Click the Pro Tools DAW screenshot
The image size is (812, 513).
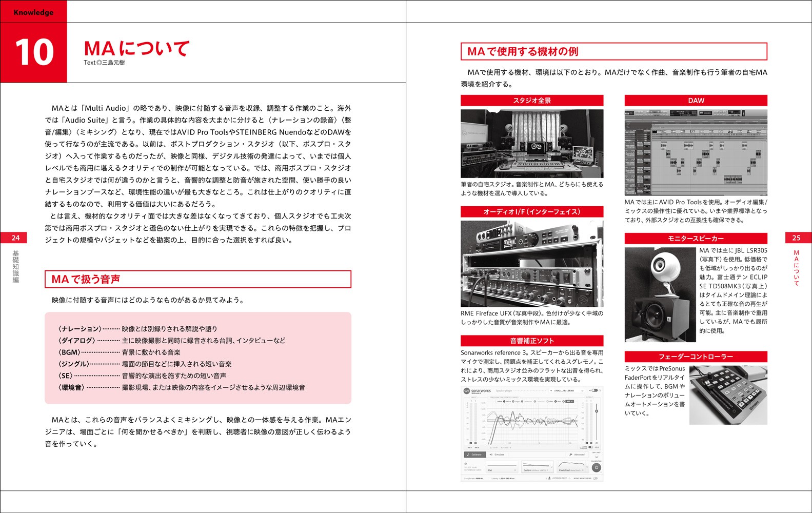coord(696,152)
